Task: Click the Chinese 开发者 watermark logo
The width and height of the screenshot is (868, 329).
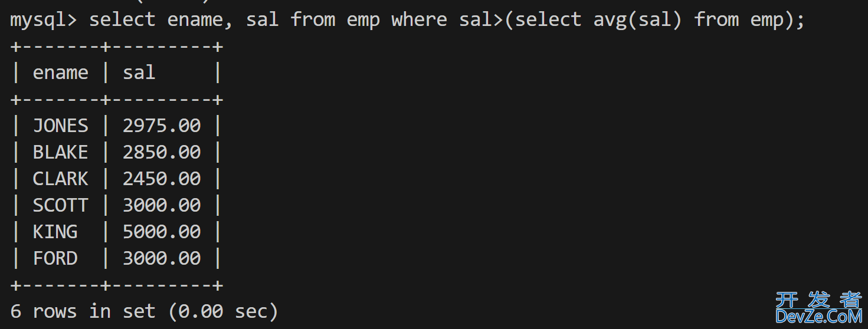Action: click(x=818, y=300)
